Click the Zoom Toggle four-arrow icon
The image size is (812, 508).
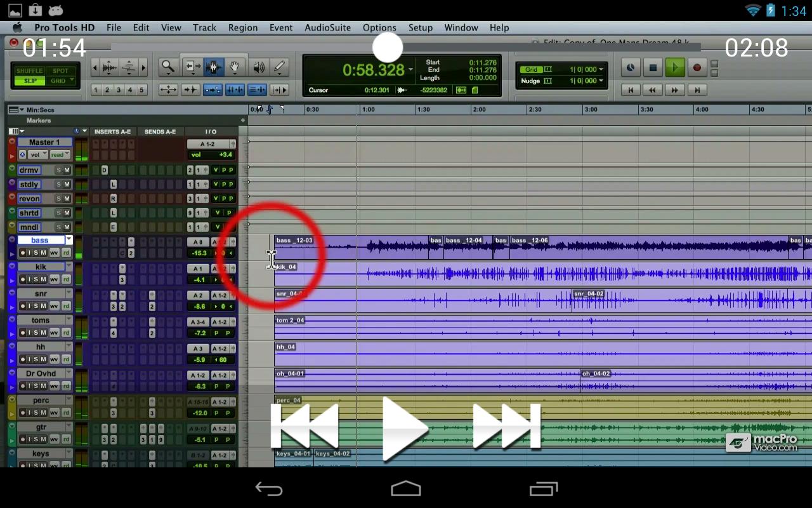168,90
